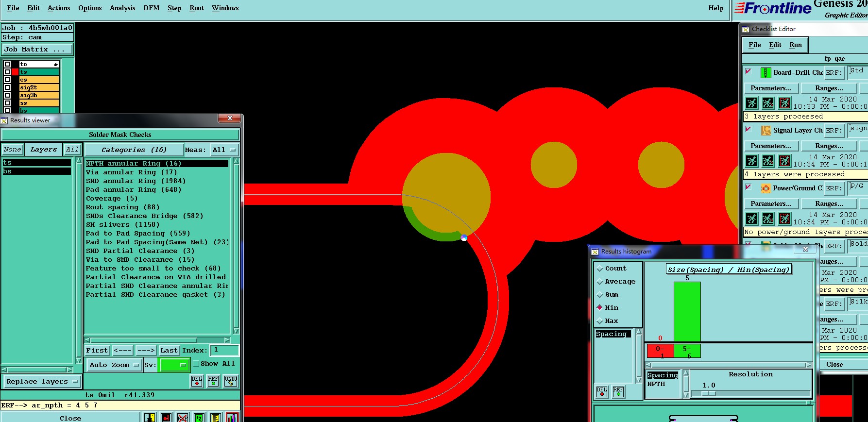This screenshot has height=422, width=868.
Task: Toggle Signal Layer Checks checkbox
Action: click(x=749, y=129)
